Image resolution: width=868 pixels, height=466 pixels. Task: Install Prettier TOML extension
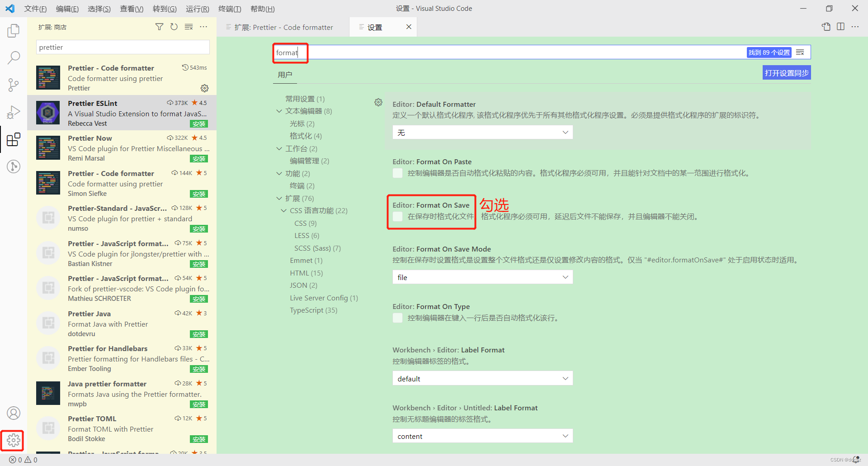click(x=199, y=439)
